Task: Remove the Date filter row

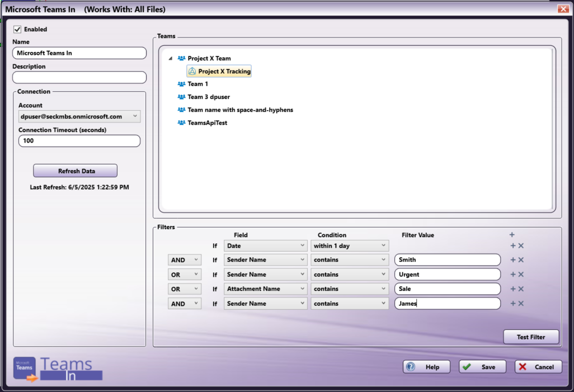Action: pyautogui.click(x=521, y=245)
